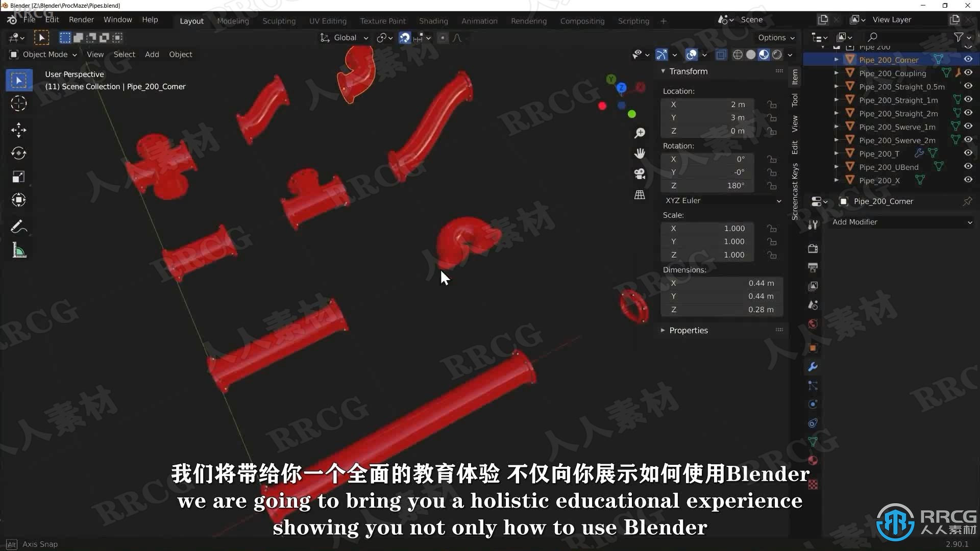Expand Pipe_200_UBend tree row
Viewport: 980px width, 551px height.
click(836, 166)
